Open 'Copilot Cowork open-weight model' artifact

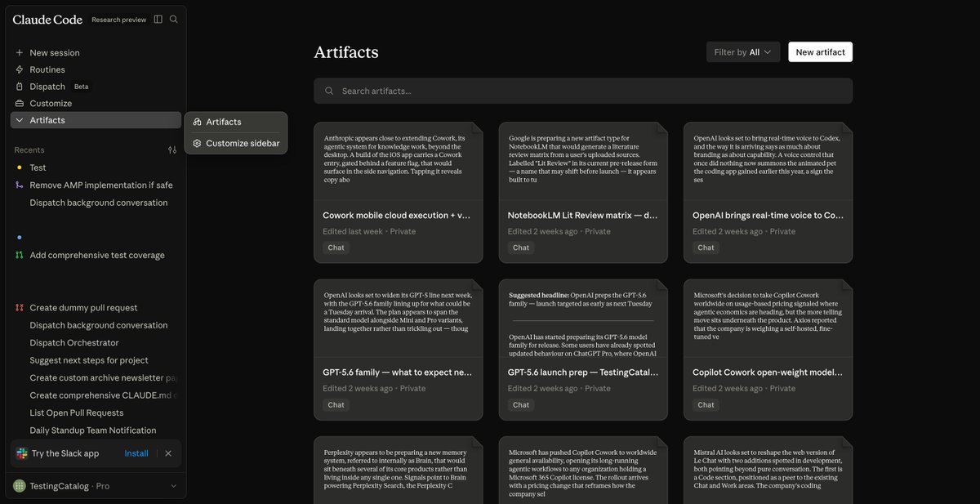[x=768, y=350]
